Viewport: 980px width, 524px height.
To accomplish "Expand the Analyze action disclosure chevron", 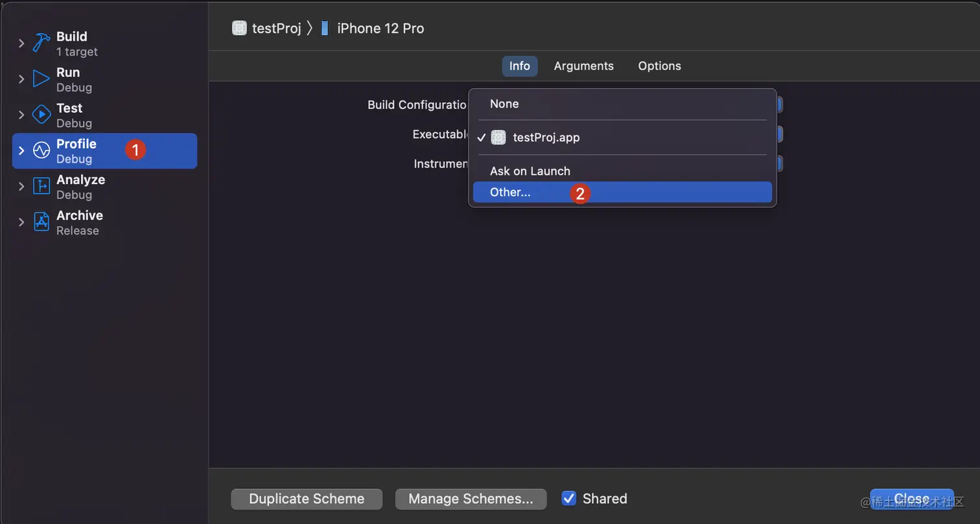I will 21,187.
